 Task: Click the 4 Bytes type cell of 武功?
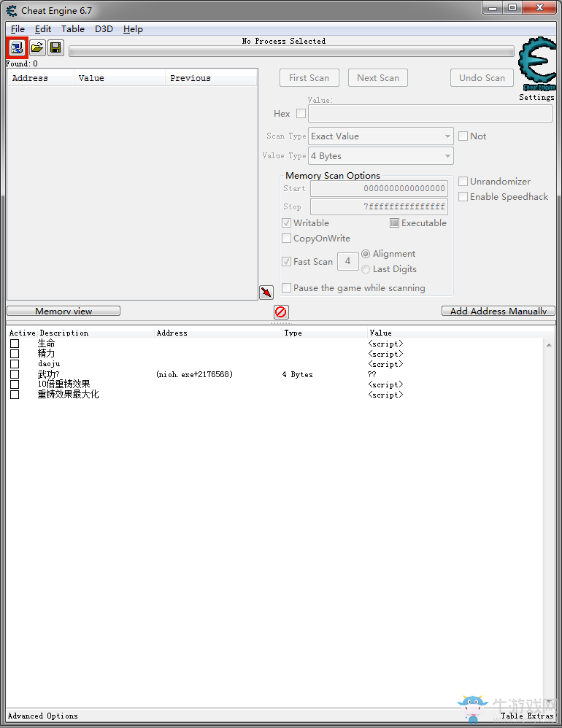pyautogui.click(x=297, y=374)
